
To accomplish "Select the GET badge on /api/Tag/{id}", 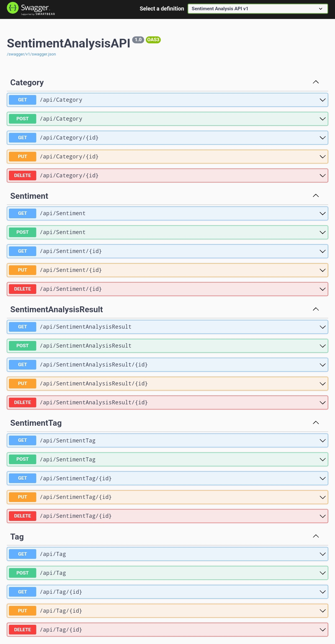I will [22, 592].
